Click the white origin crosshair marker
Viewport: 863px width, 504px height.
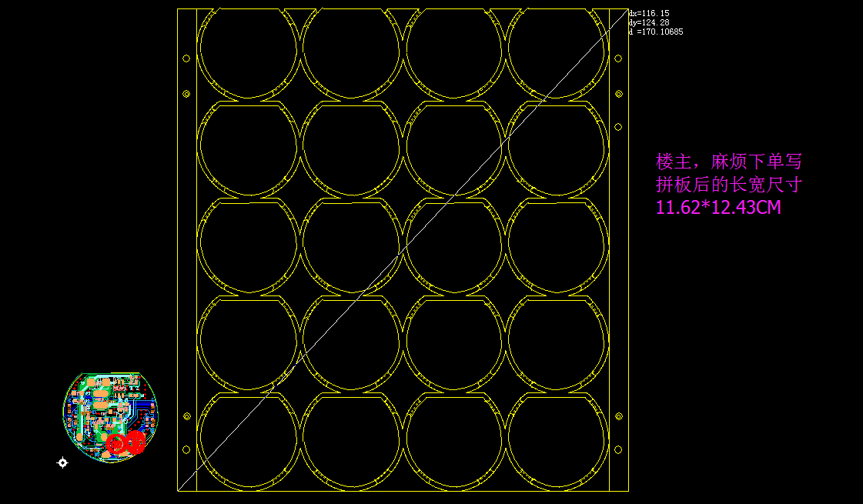tap(63, 462)
